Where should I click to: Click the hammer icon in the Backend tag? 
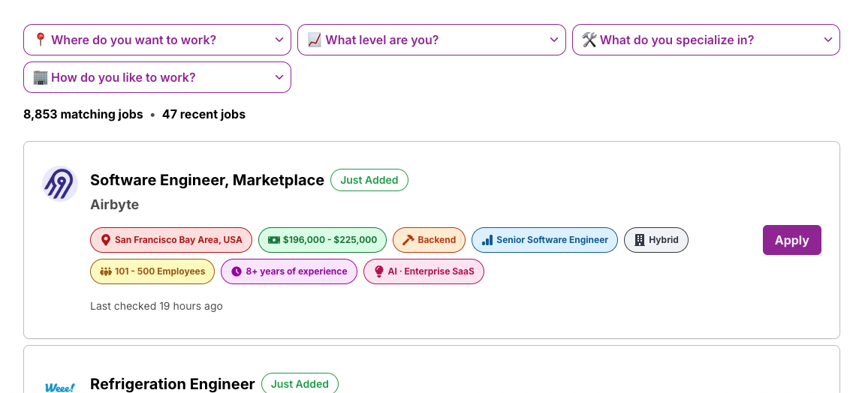408,240
